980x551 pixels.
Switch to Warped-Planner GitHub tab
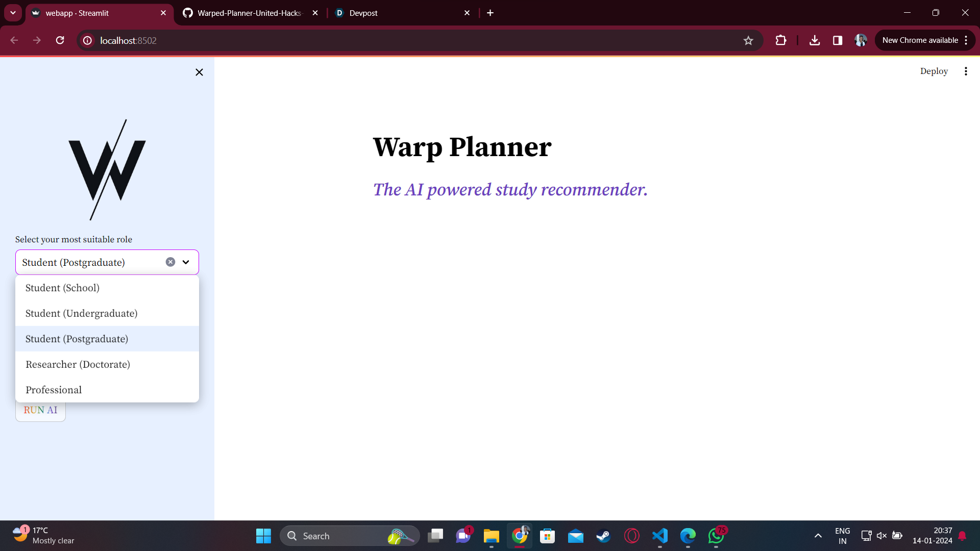point(249,13)
